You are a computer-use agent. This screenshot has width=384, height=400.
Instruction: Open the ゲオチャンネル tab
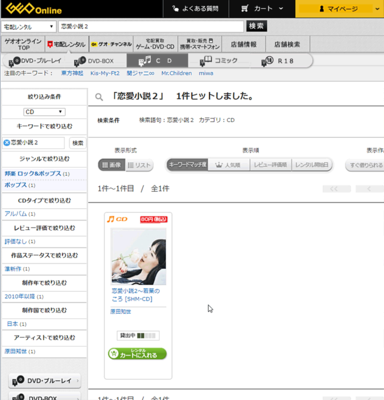(x=111, y=44)
